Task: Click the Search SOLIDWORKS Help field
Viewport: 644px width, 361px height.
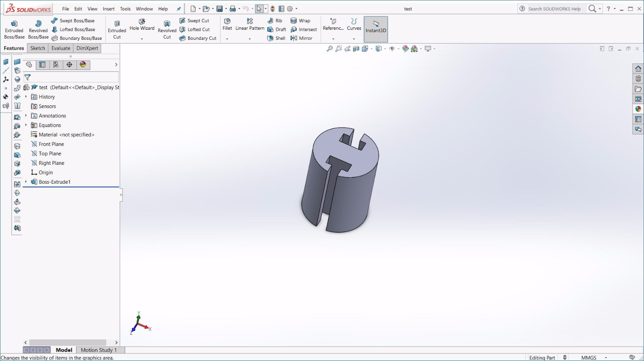Action: (x=554, y=9)
